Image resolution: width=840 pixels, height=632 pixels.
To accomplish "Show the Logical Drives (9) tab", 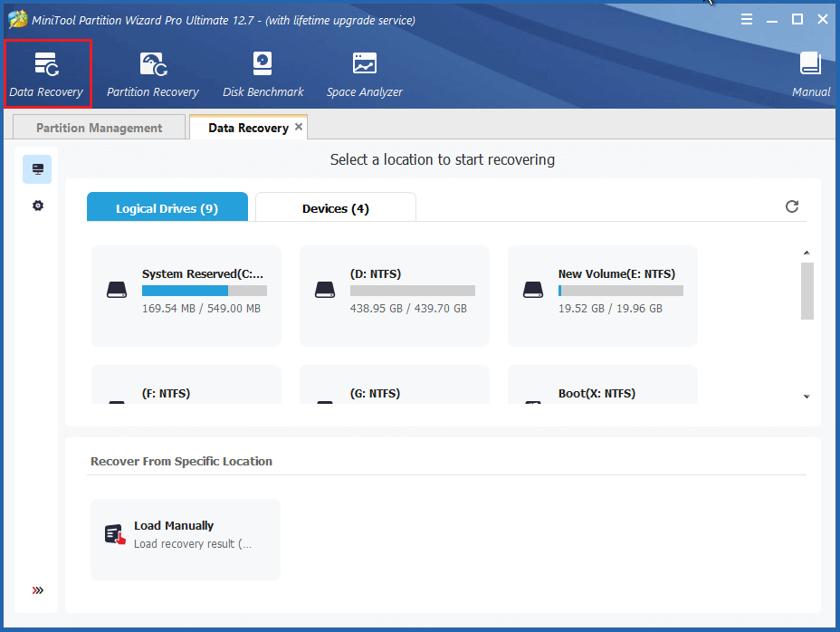I will click(167, 207).
